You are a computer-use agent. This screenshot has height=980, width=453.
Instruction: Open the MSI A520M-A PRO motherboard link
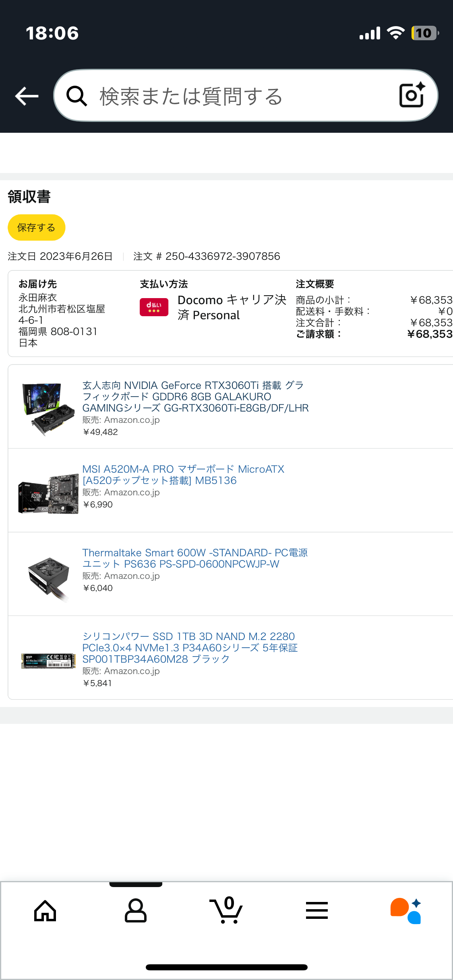pyautogui.click(x=183, y=475)
